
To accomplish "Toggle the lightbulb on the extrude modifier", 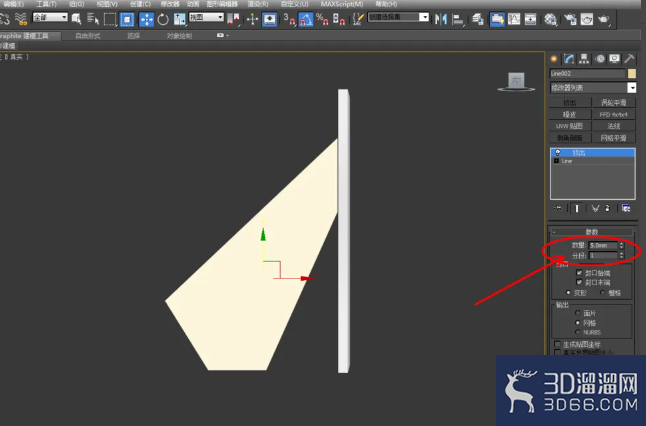I will (x=558, y=153).
